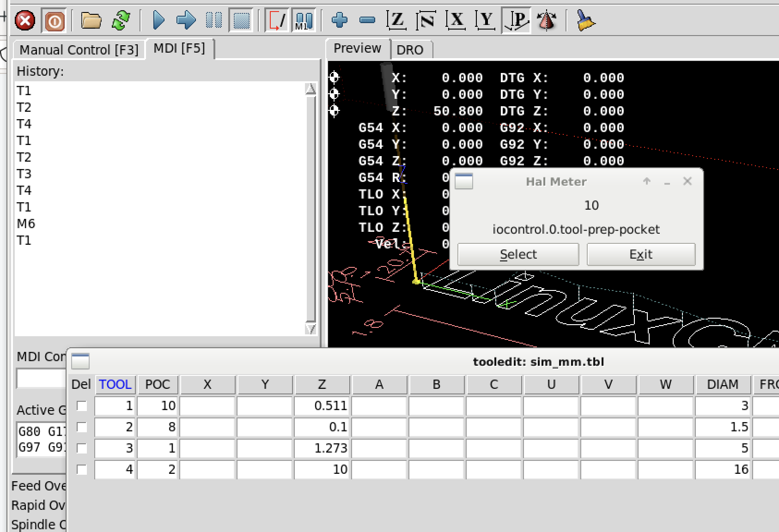779x532 pixels.
Task: Select T3 in MDI history
Action: [24, 174]
